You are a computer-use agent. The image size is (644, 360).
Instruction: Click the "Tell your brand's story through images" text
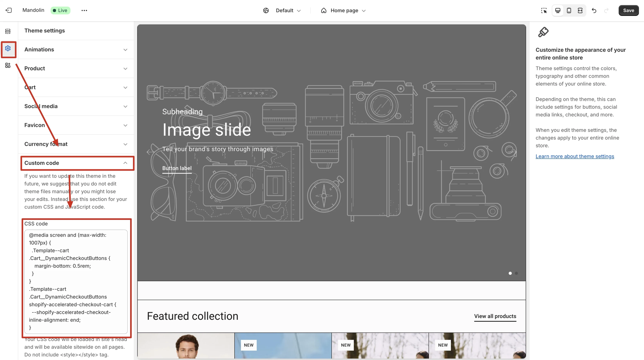click(218, 149)
